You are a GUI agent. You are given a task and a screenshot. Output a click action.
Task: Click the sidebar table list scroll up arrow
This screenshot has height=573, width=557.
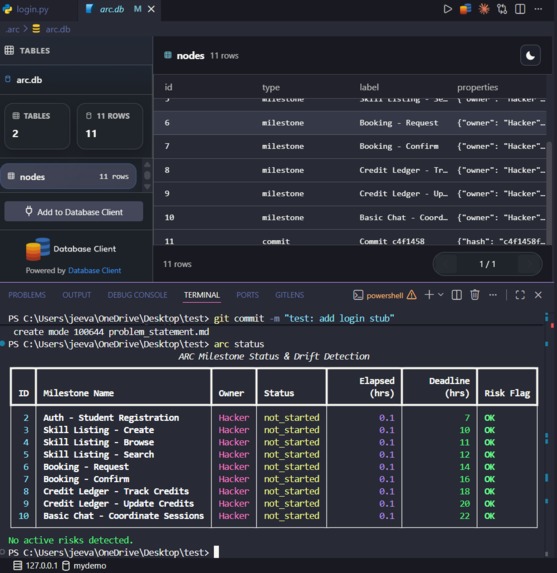[x=147, y=165]
